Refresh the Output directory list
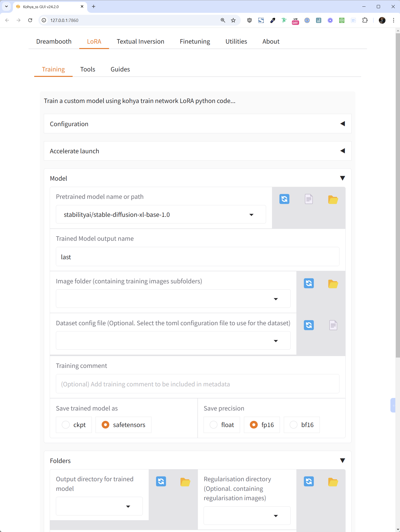Viewport: 400px width, 532px height. [x=161, y=481]
